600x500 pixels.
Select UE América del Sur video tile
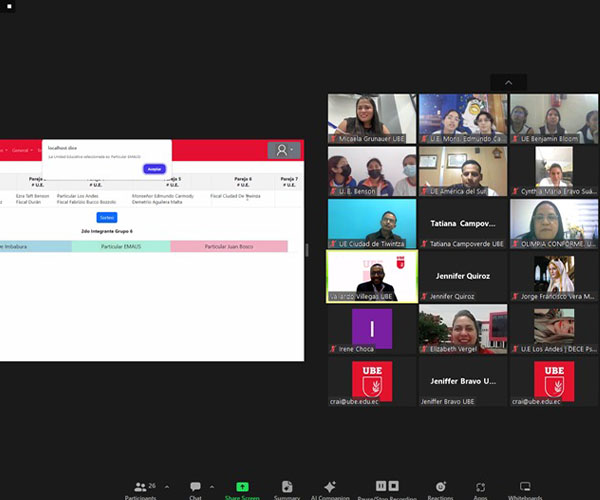(463, 171)
